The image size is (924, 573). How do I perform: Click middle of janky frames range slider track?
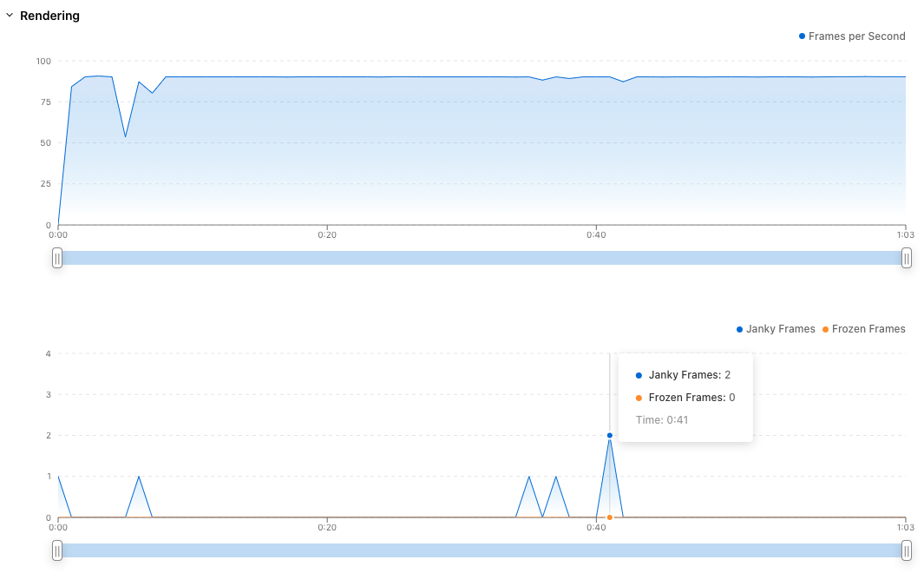point(482,550)
